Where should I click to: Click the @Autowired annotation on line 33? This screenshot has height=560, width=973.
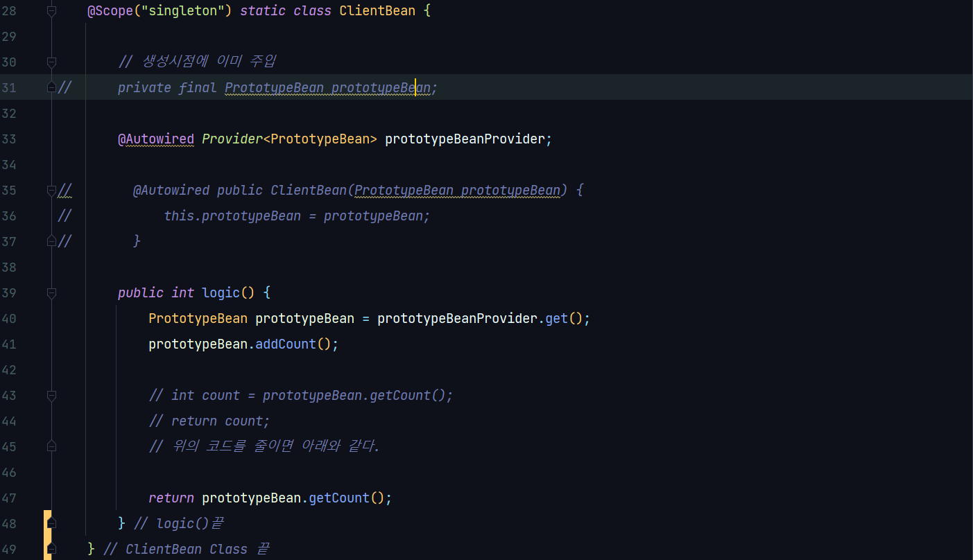[x=156, y=139]
